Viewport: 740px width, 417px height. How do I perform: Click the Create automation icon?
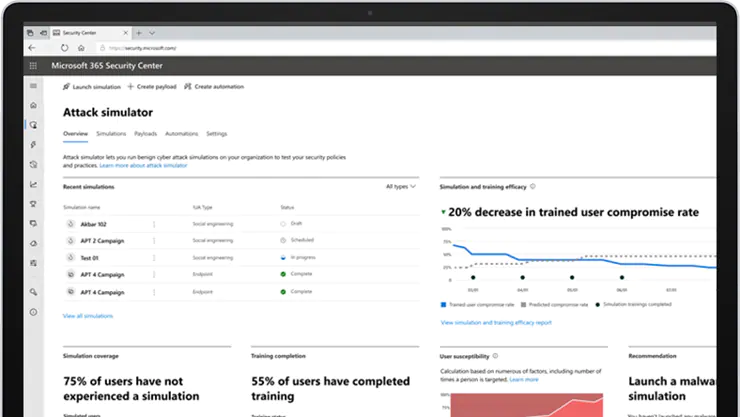click(x=186, y=87)
